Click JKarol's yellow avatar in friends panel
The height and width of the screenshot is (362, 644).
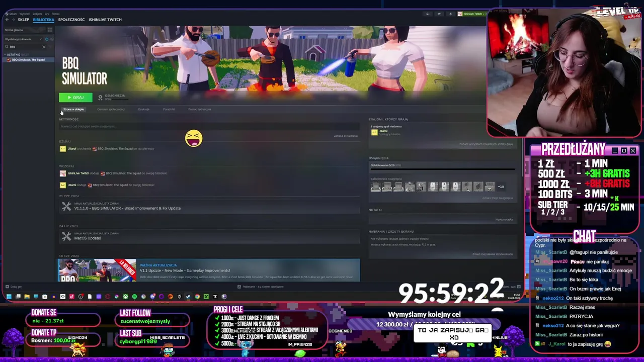pos(374,132)
